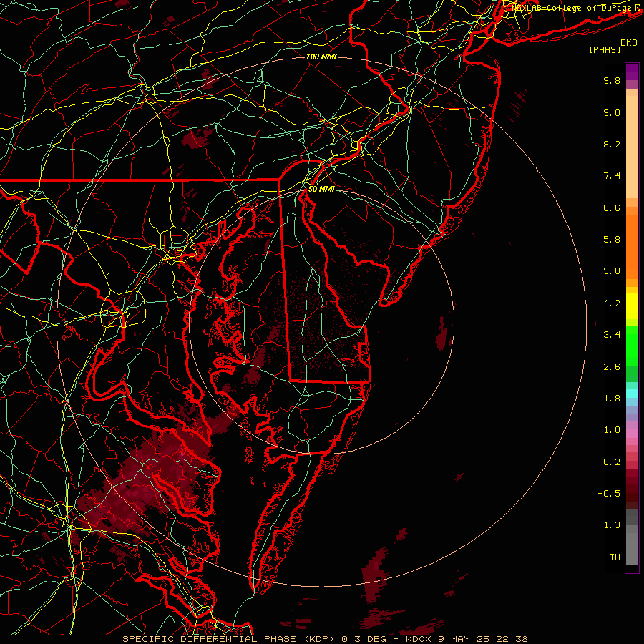This screenshot has width=644, height=644.
Task: Click the TH label on the legend
Action: click(x=615, y=557)
